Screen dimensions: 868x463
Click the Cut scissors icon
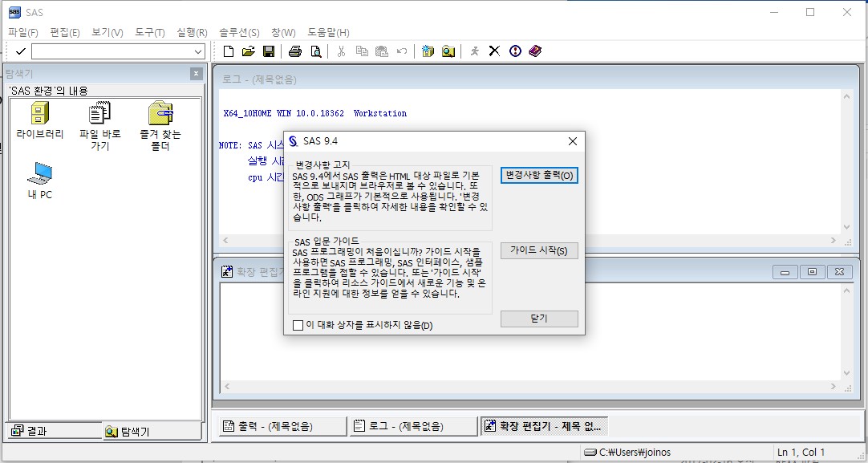(x=342, y=51)
